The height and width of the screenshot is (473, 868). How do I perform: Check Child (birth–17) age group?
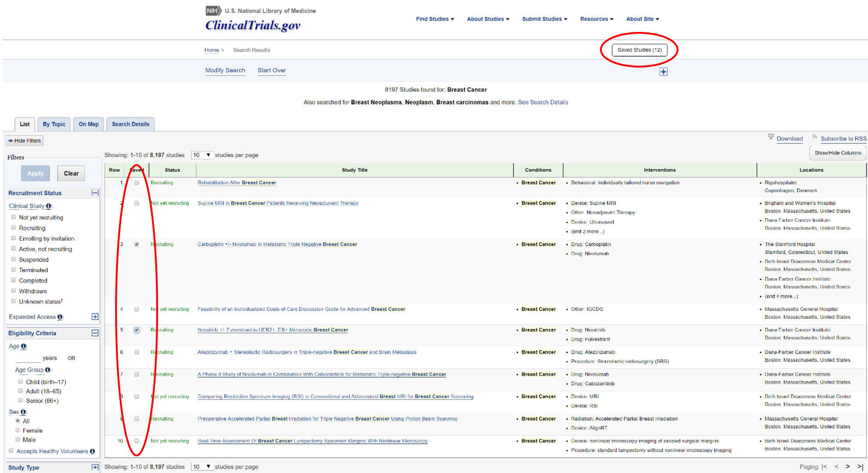[x=20, y=381]
